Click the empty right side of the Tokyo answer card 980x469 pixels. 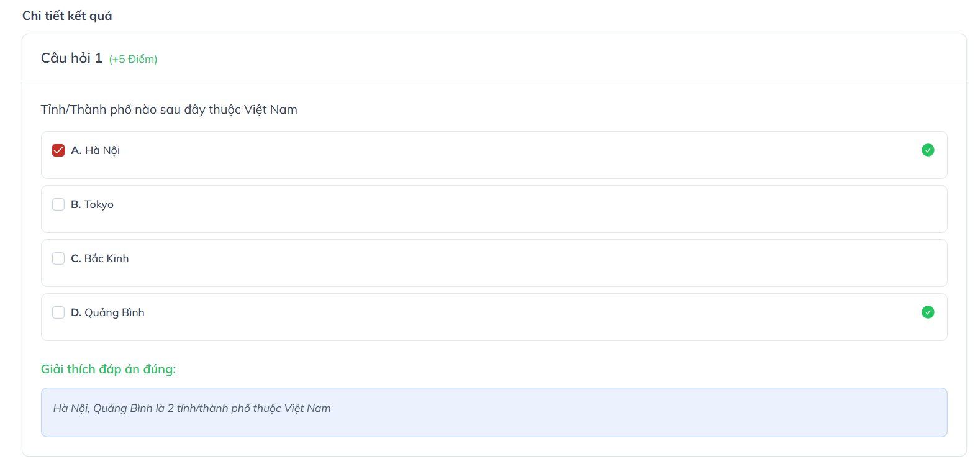point(621,209)
